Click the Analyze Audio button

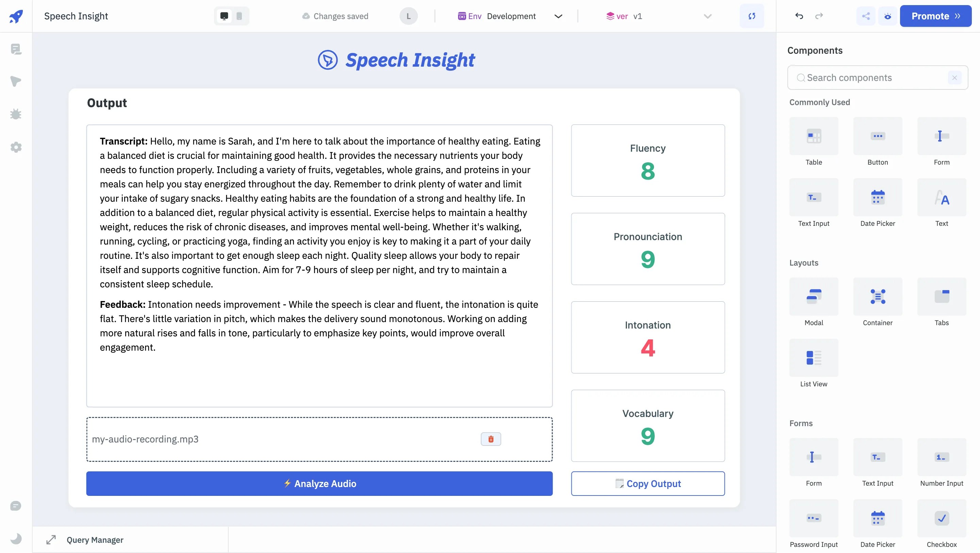click(x=319, y=483)
